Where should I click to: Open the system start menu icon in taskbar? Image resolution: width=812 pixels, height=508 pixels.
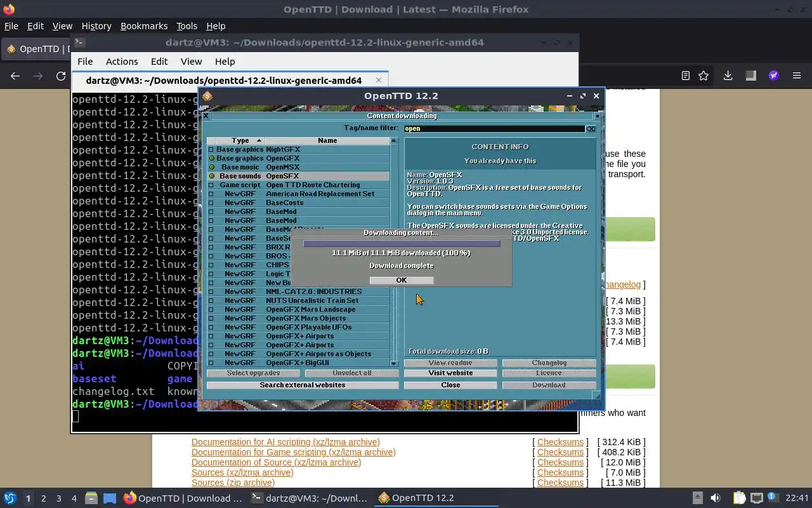[10, 498]
